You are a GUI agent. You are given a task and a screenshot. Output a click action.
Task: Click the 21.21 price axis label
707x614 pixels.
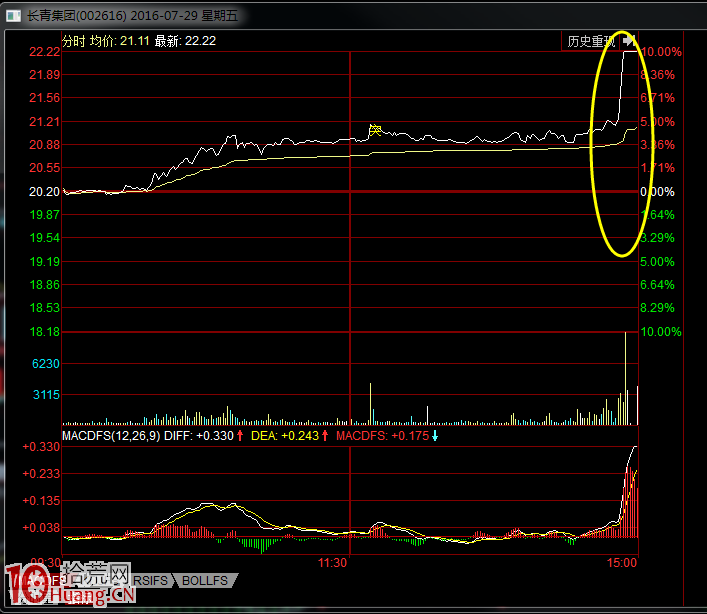(x=45, y=122)
